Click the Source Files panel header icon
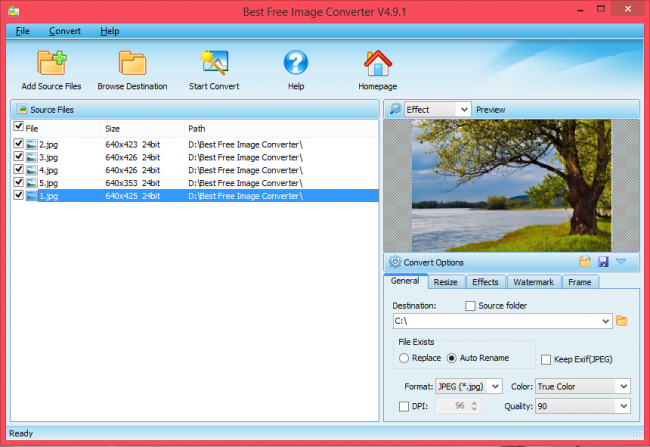Image resolution: width=650 pixels, height=447 pixels. [x=22, y=109]
